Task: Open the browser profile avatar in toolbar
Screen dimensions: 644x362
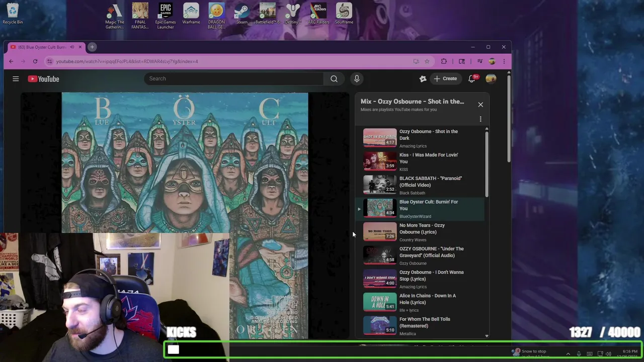Action: click(492, 61)
